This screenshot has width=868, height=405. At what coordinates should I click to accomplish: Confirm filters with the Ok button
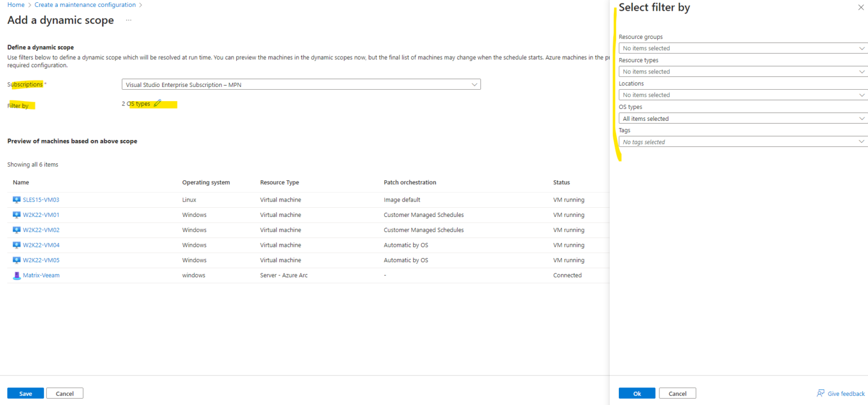pos(637,393)
